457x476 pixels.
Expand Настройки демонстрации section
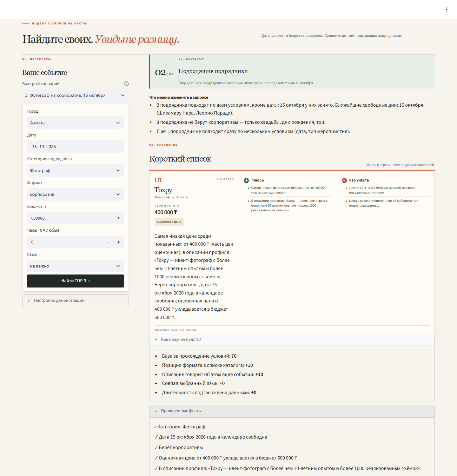click(76, 301)
